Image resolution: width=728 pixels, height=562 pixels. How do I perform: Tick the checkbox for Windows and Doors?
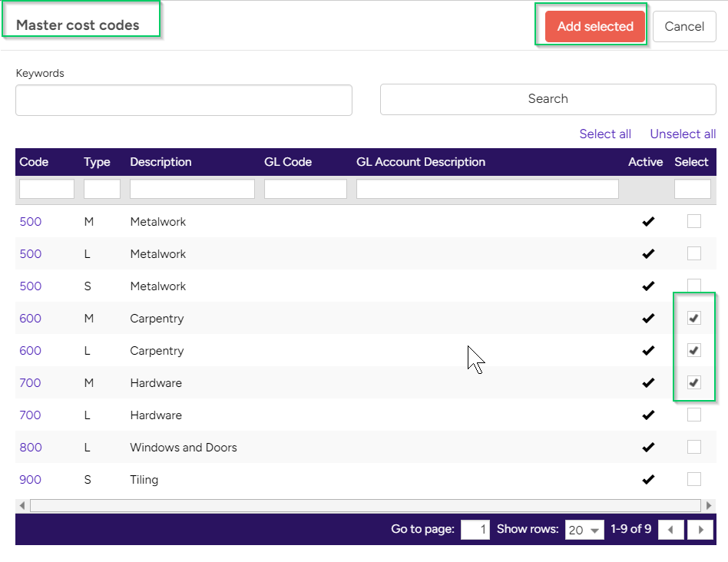pos(693,447)
